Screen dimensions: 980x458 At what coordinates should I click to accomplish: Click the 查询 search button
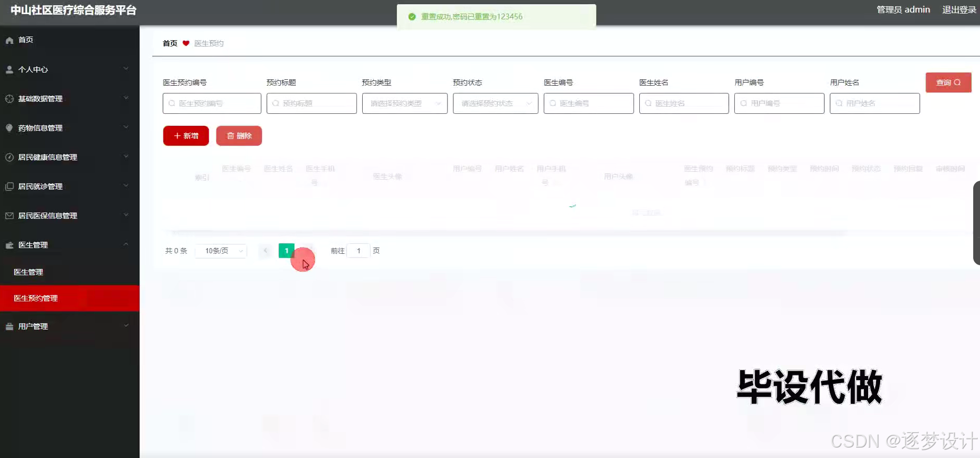point(948,83)
